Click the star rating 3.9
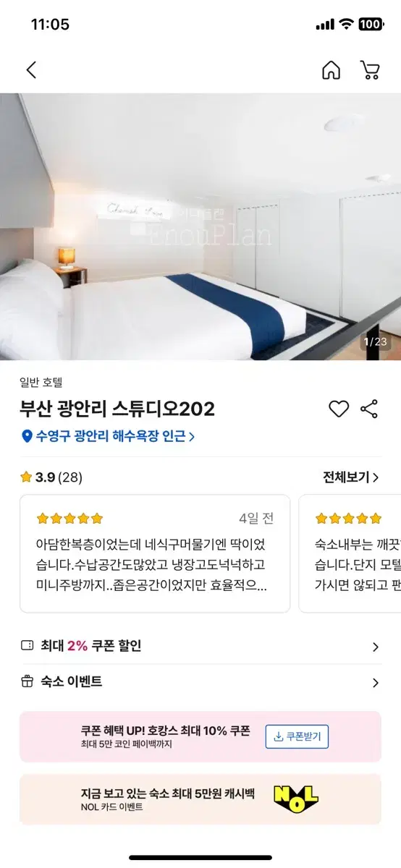The width and height of the screenshot is (401, 868). click(39, 477)
